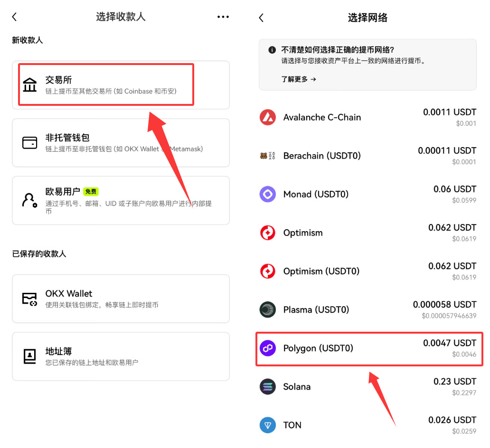Select the 交易所 exchange option

point(105,84)
